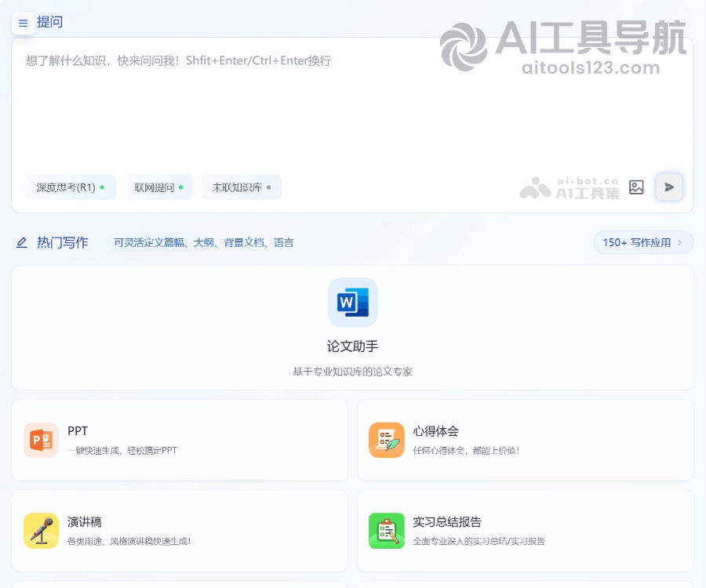Click 全面专业深入的实习总结/实习报告 description
This screenshot has height=588, width=706.
click(479, 541)
